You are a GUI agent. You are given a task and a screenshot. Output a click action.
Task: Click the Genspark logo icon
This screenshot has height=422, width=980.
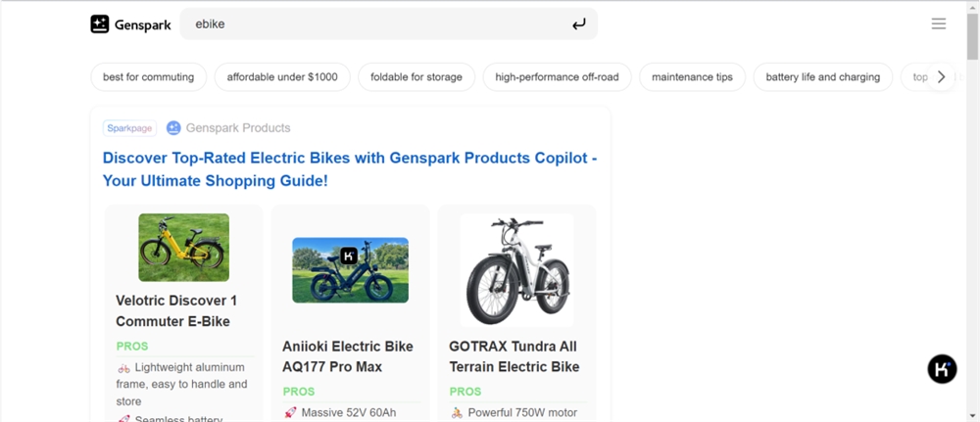pos(100,23)
